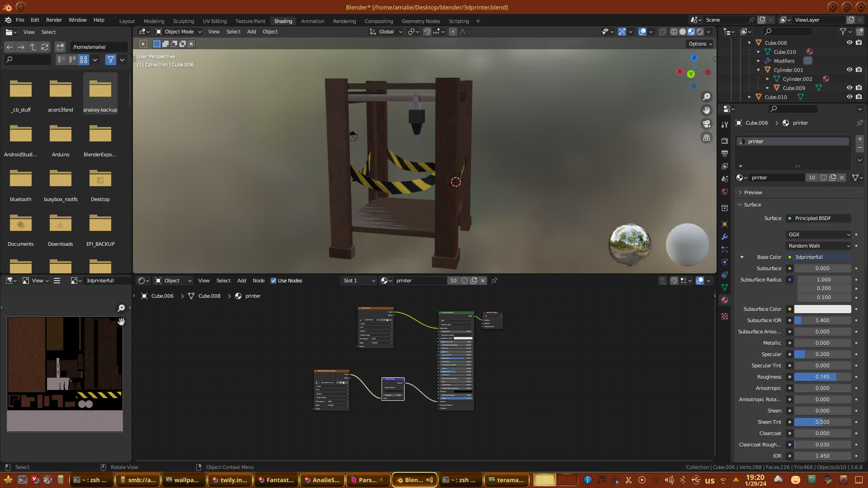Open Render properties camera tab

click(x=725, y=141)
